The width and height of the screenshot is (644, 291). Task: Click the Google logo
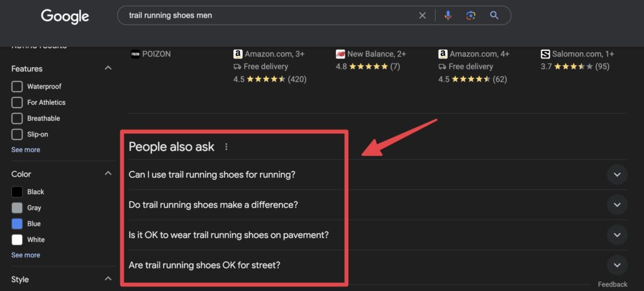pos(65,16)
